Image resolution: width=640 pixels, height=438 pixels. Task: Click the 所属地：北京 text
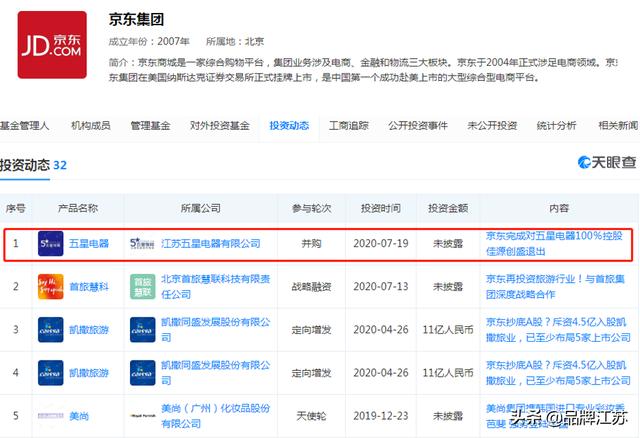click(235, 41)
